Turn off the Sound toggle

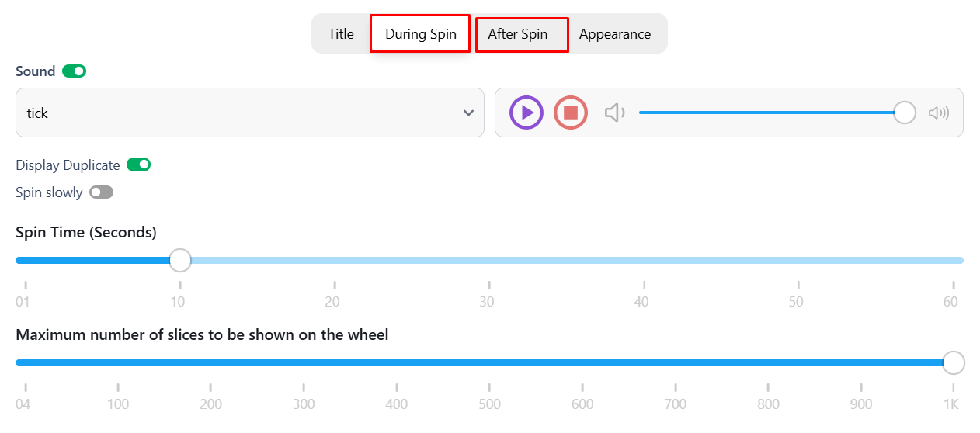pyautogui.click(x=75, y=71)
